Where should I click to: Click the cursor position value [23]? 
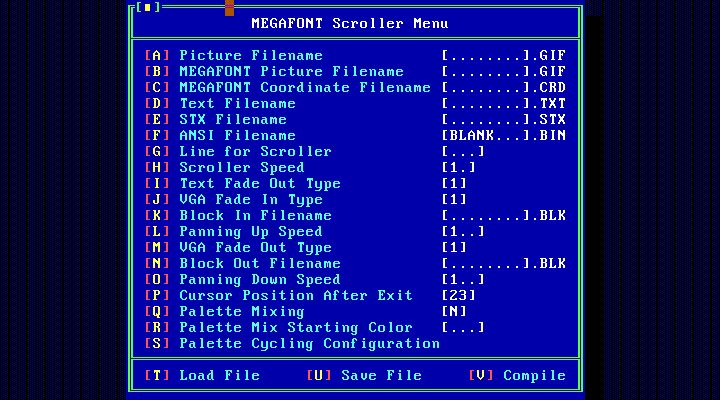point(458,295)
